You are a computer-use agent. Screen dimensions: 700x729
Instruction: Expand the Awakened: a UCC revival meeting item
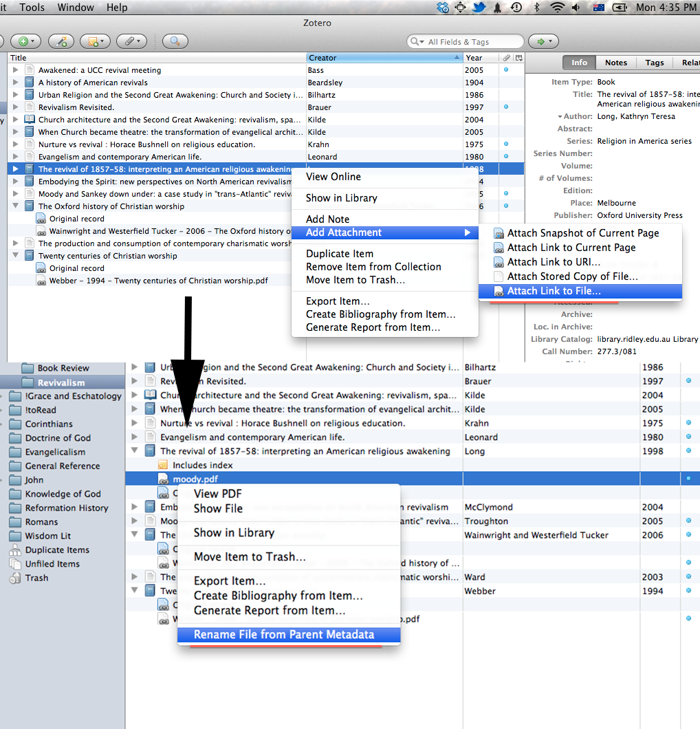(x=16, y=70)
